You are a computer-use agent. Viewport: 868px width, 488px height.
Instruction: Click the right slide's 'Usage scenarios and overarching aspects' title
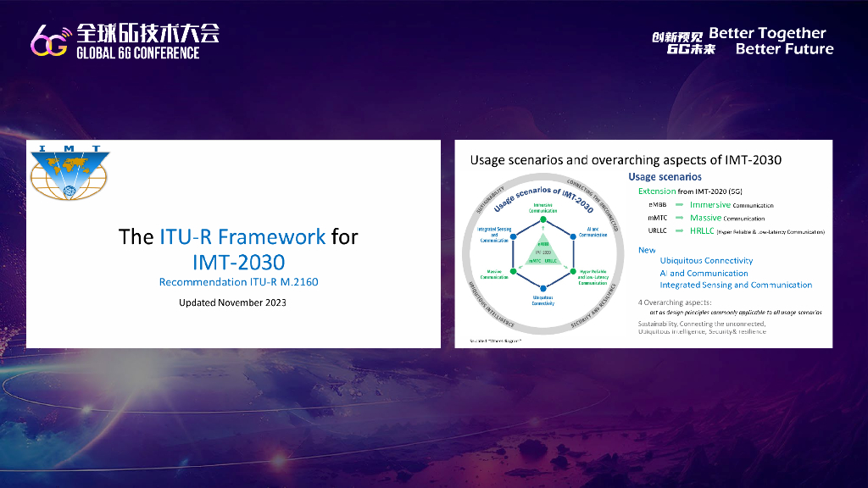click(x=626, y=160)
